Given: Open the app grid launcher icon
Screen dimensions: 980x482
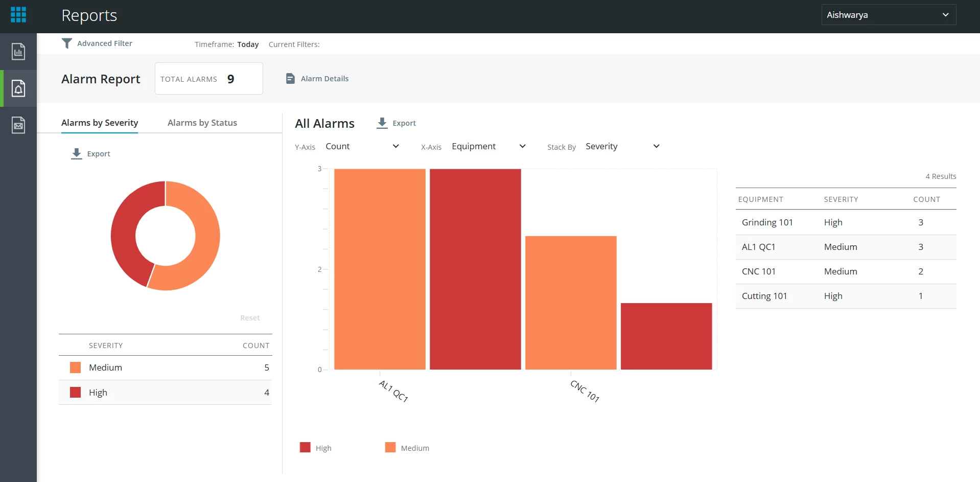Looking at the screenshot, I should coord(18,15).
